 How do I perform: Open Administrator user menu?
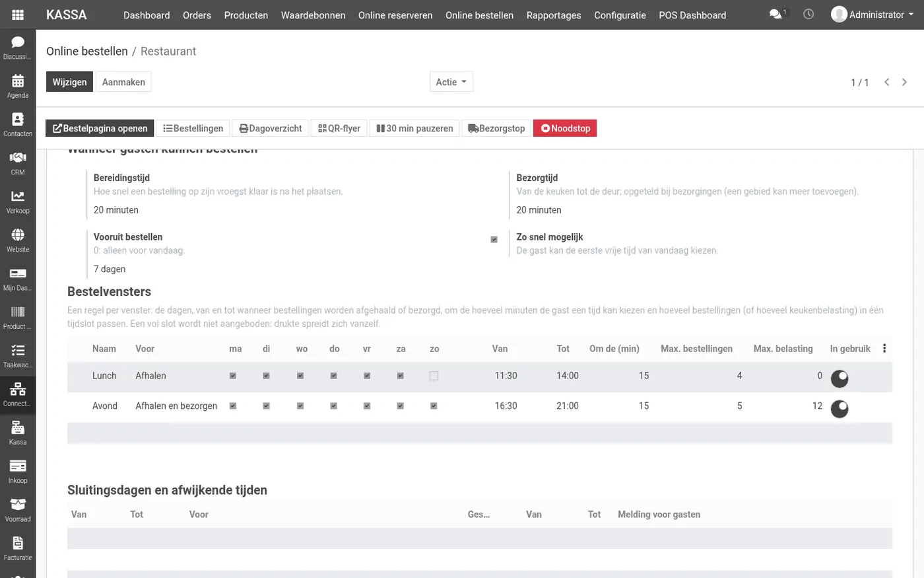[x=872, y=14]
